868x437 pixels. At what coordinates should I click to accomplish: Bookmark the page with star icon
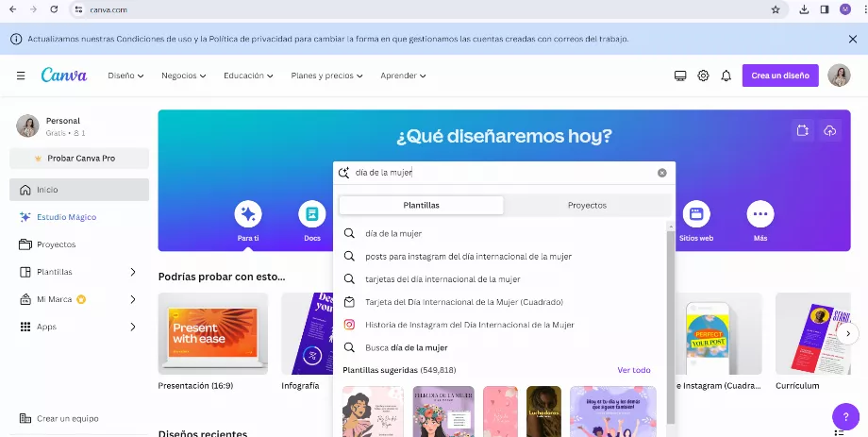click(x=776, y=9)
